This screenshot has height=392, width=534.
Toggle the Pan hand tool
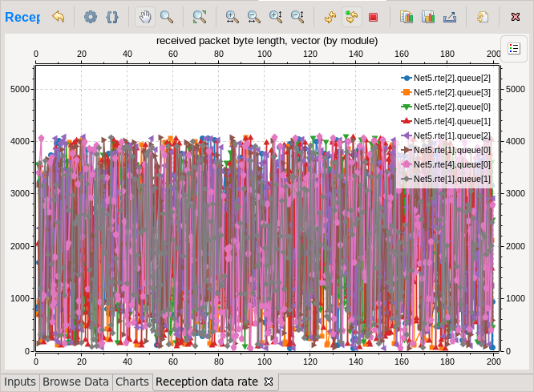click(145, 17)
